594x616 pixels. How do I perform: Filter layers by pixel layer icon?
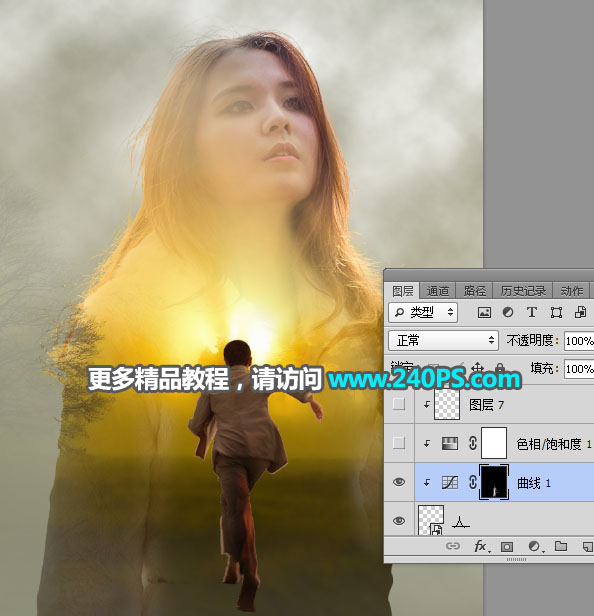(x=484, y=313)
